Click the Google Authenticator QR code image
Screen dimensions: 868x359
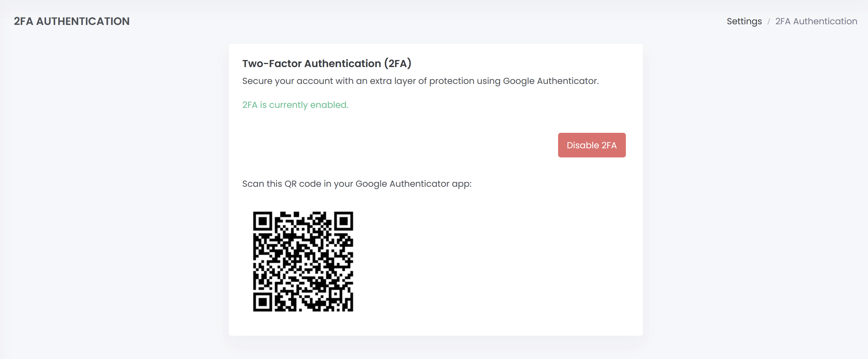click(303, 262)
